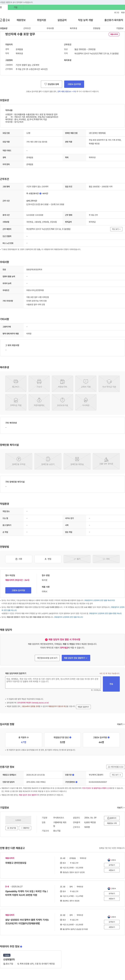The image size is (125, 980).
Task: Click the 모성보호시설 icon
Action: coord(62,402)
